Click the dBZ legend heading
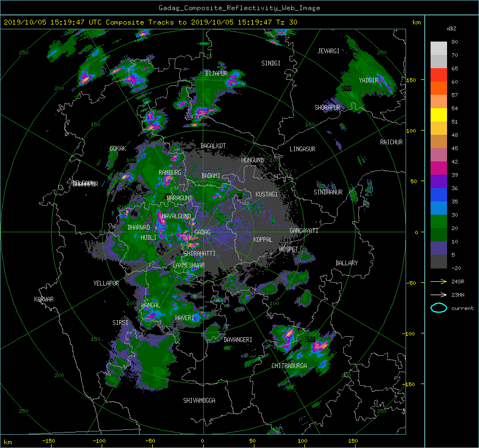 pos(451,29)
